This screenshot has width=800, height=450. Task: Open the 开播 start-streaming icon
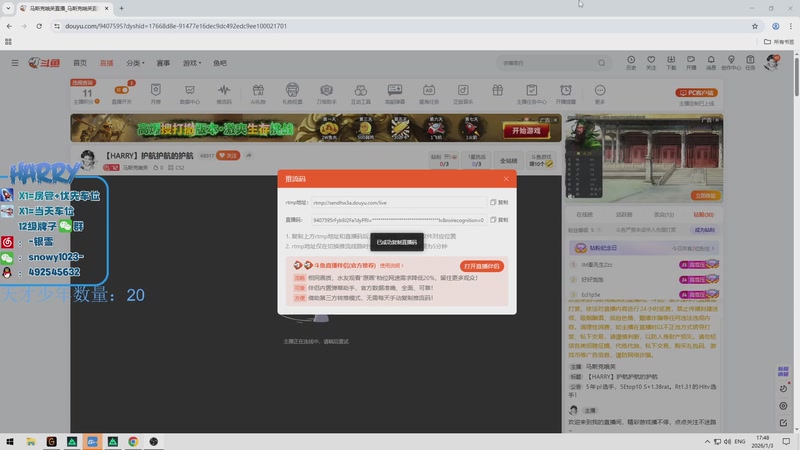[x=691, y=62]
